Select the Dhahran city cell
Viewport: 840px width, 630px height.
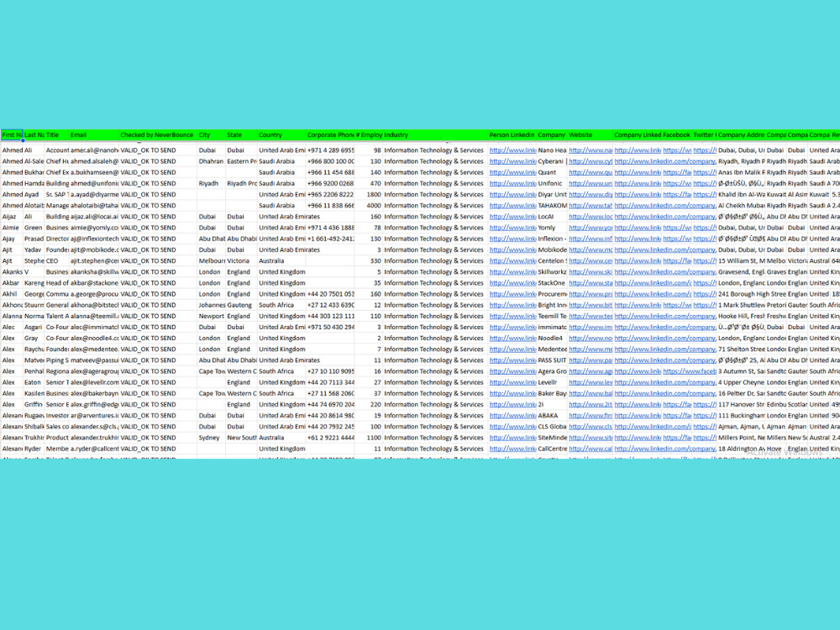(211, 161)
